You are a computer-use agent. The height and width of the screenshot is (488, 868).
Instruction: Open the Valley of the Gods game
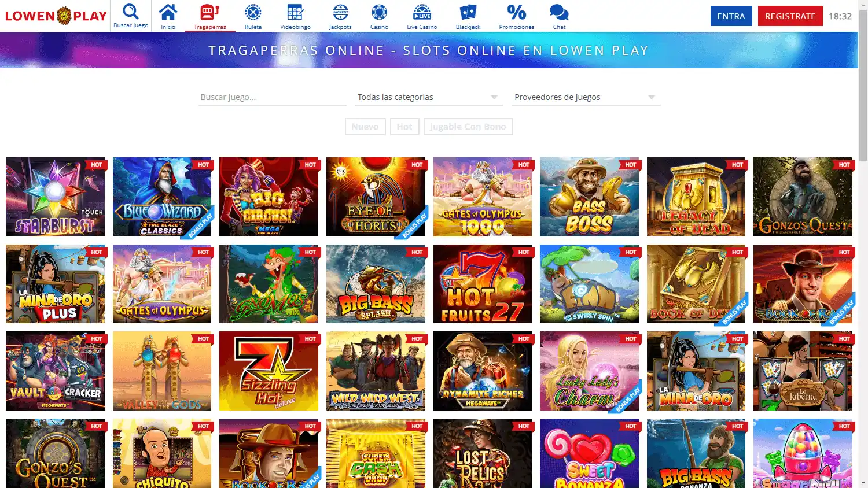(162, 371)
